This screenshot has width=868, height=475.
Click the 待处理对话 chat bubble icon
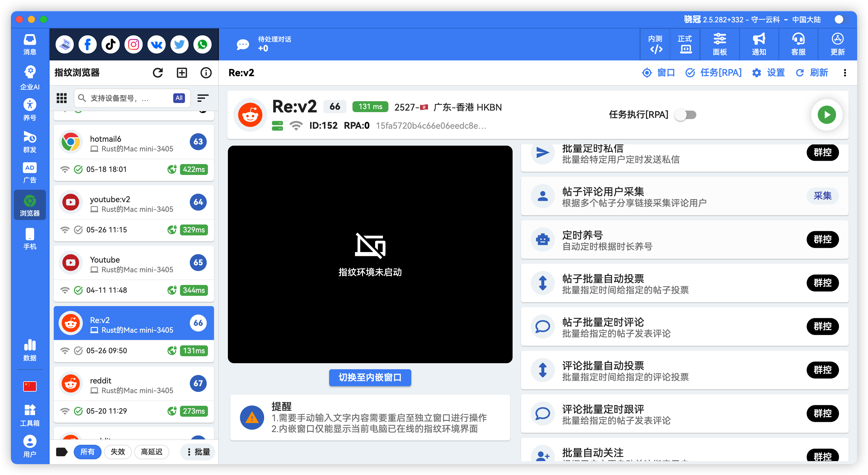[x=243, y=44]
